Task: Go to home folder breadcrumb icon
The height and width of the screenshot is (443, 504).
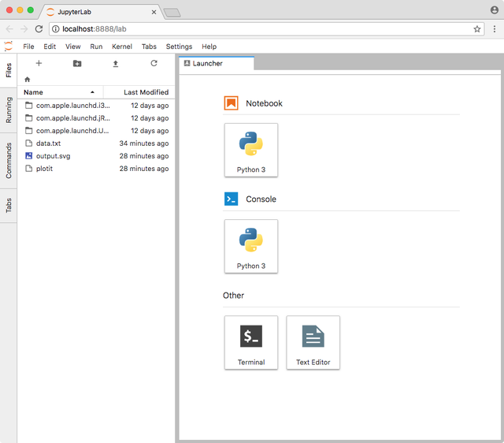Action: point(28,80)
